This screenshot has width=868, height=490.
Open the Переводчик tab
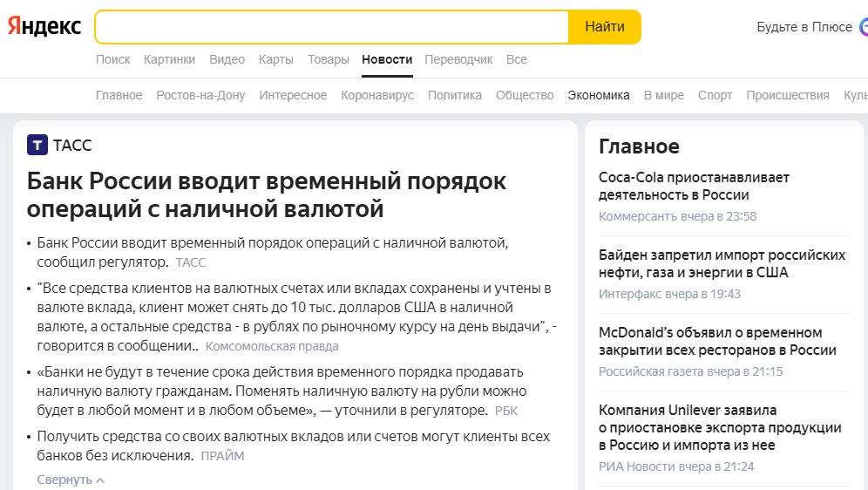click(x=458, y=59)
